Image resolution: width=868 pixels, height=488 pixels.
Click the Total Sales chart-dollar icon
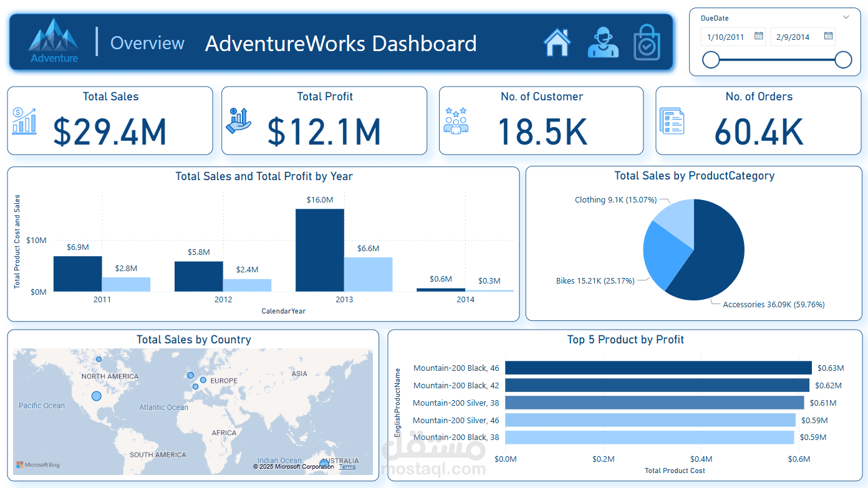24,121
